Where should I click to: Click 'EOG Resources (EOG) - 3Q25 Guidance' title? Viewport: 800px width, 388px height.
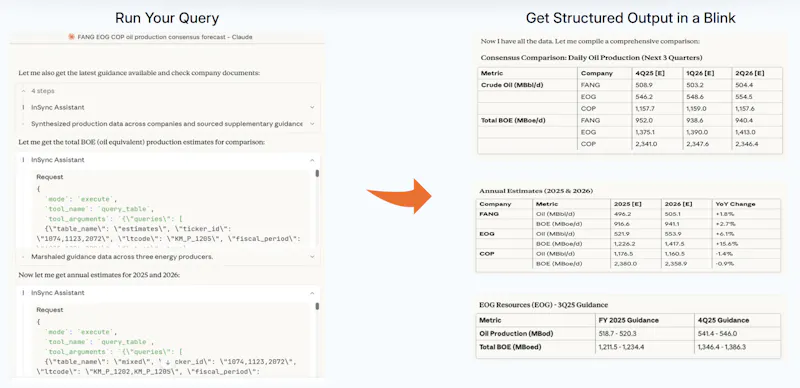[544, 305]
